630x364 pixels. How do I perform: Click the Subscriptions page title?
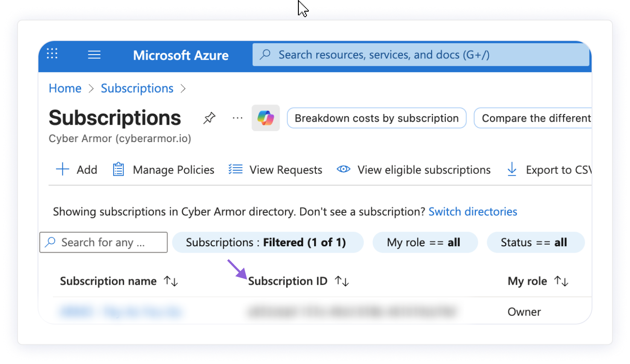point(115,118)
